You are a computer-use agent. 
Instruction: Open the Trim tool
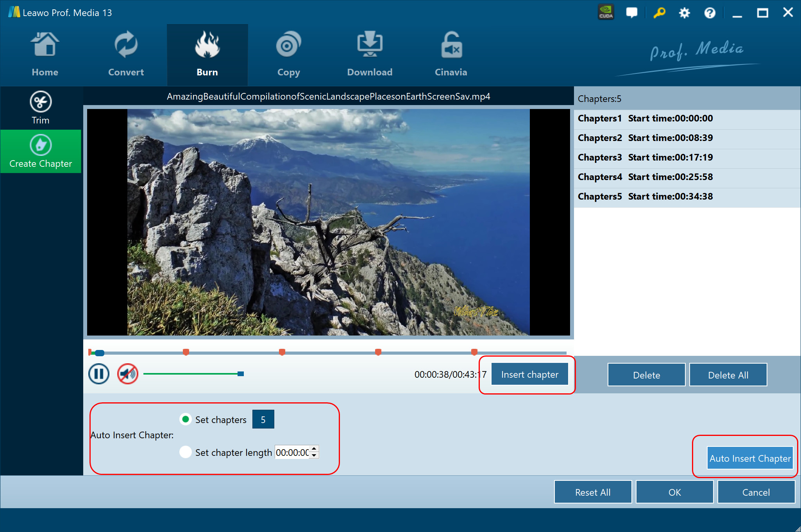pos(41,108)
